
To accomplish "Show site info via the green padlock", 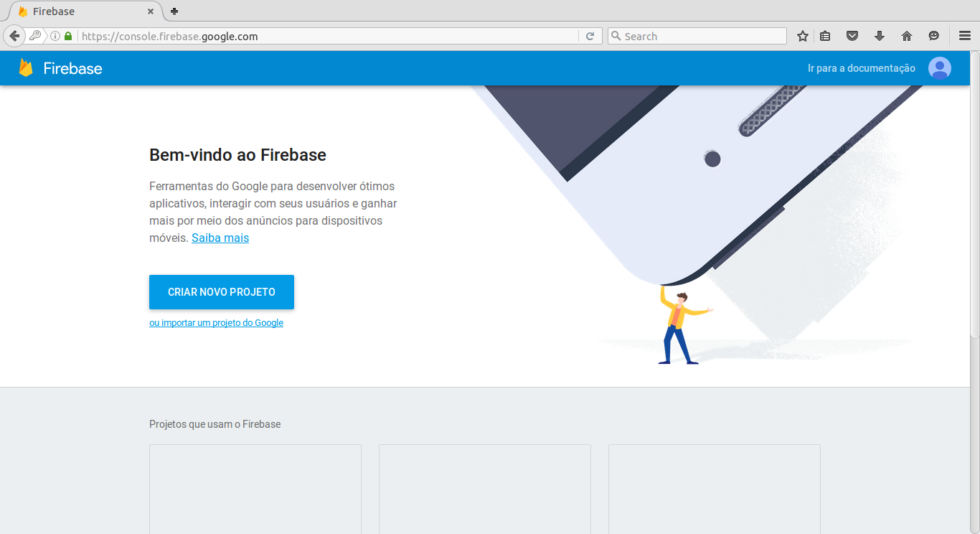I will coord(68,36).
